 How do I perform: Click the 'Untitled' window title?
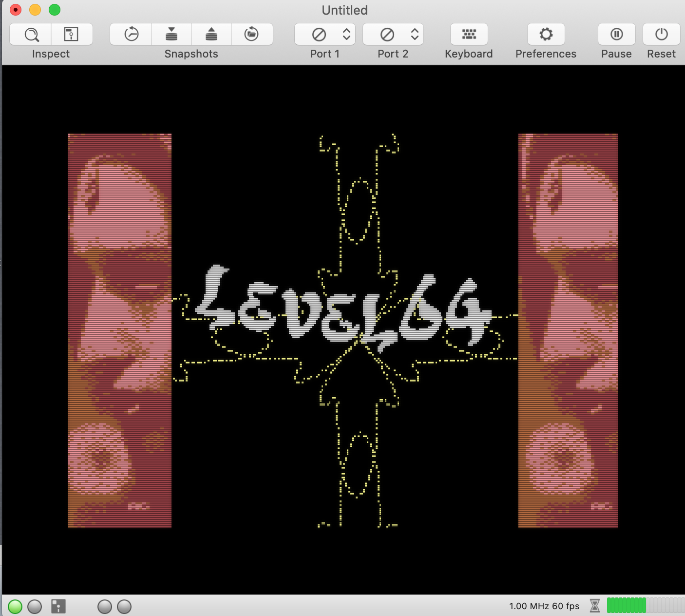click(344, 10)
